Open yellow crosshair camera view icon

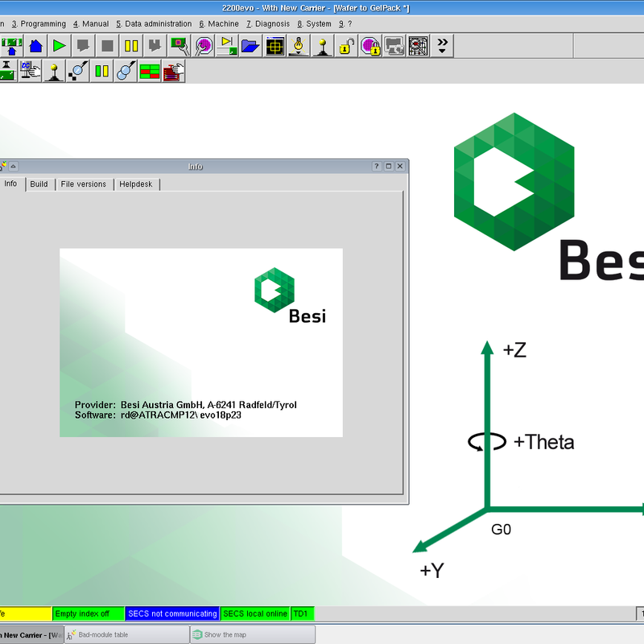tap(275, 46)
